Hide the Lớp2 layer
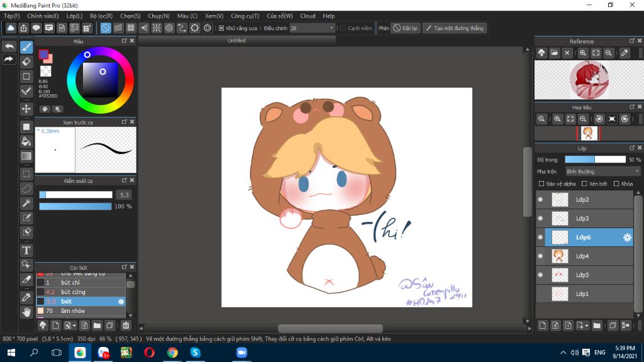The height and width of the screenshot is (362, 644). coord(540,199)
